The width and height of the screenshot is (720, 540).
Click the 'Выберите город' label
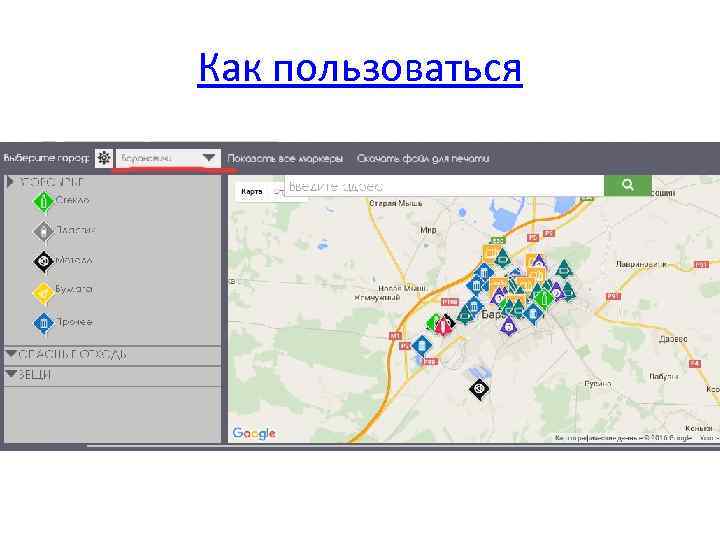[x=46, y=158]
